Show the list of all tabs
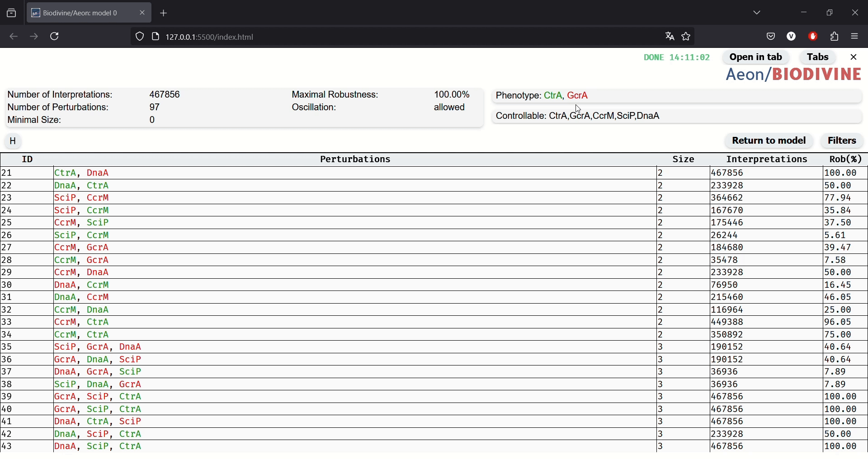The height and width of the screenshot is (459, 868). click(757, 13)
